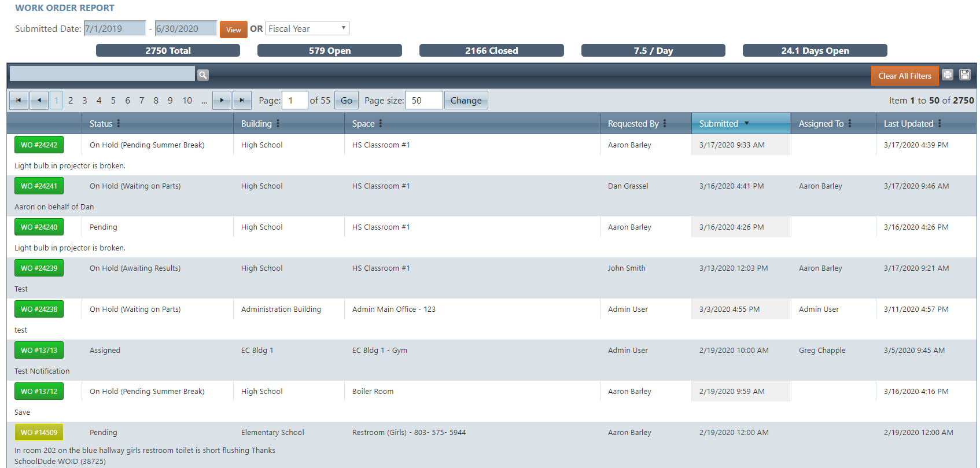This screenshot has height=468, width=980.
Task: Sort by Requested By column header
Action: 633,123
